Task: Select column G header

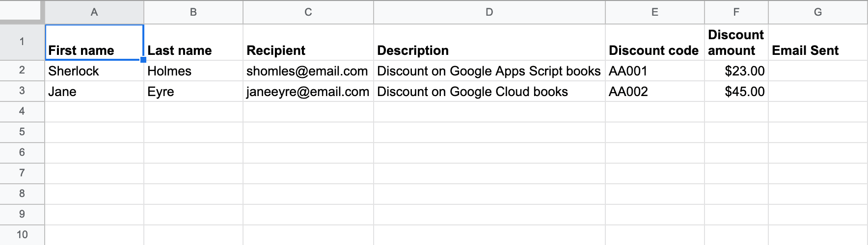Action: point(818,12)
